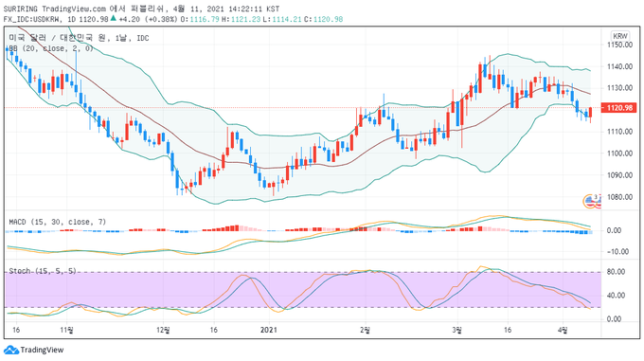Select 1130.00 on the price axis
644x361 pixels.
(619, 88)
